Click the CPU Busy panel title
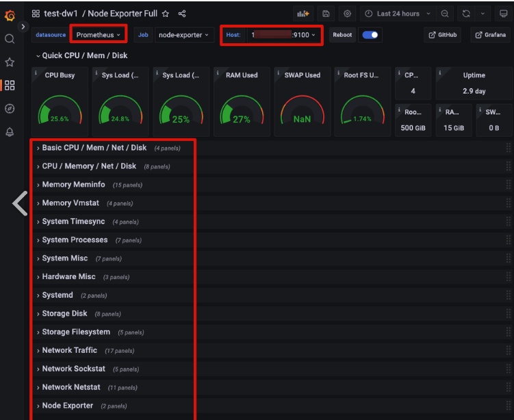The height and width of the screenshot is (420, 514). (60, 75)
